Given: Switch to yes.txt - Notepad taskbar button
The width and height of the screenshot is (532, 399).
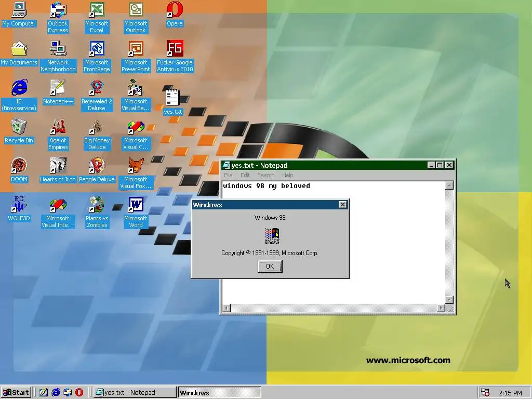Looking at the screenshot, I should (x=135, y=393).
